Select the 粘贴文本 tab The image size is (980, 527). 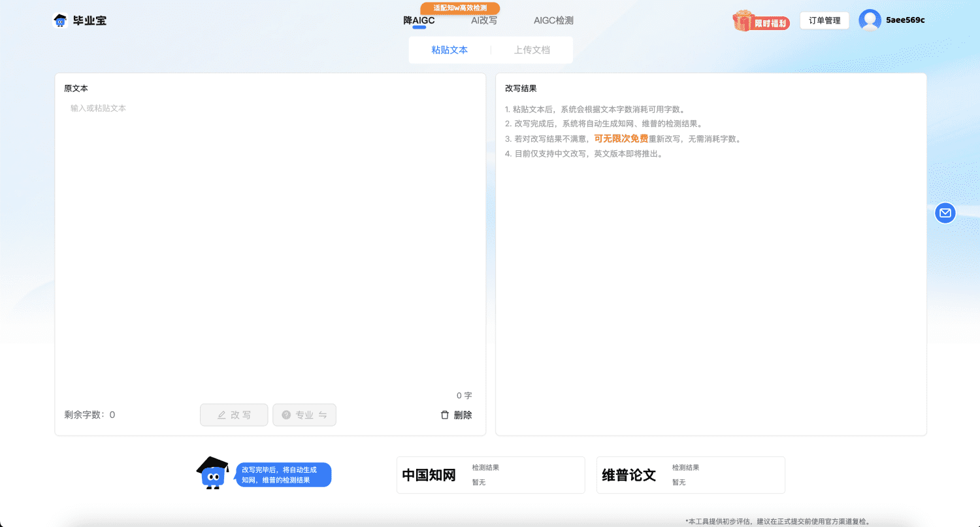(x=449, y=50)
